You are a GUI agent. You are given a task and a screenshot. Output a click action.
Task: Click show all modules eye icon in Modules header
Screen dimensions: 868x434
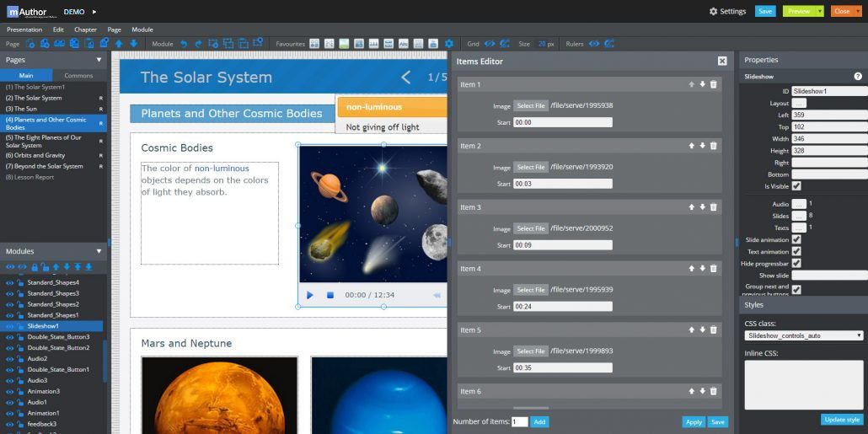[x=9, y=267]
